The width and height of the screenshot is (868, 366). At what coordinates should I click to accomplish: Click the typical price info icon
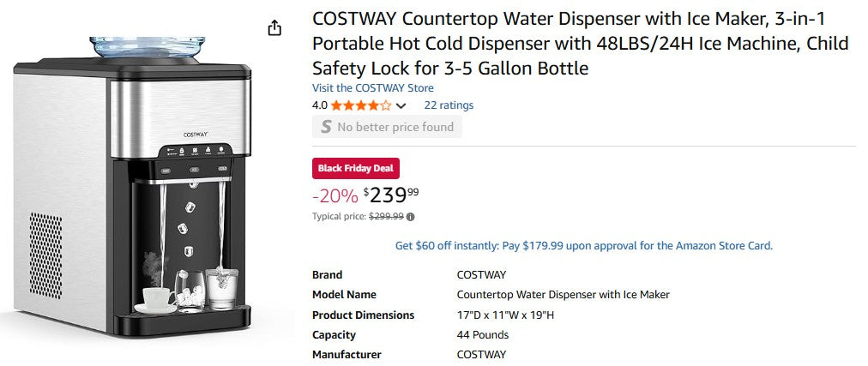(x=410, y=217)
